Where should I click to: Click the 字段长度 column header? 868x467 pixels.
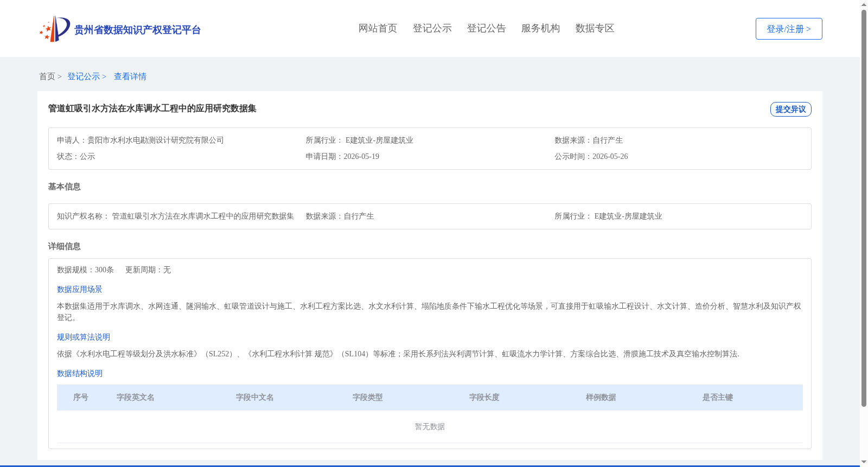point(484,398)
